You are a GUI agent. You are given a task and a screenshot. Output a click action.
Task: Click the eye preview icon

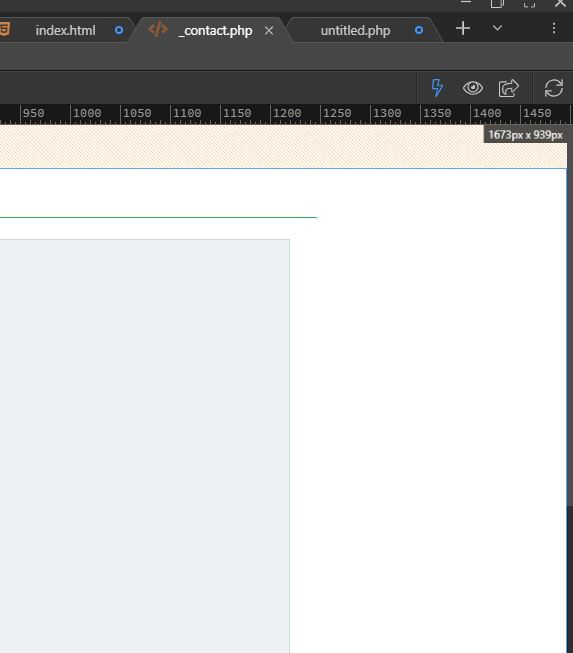pyautogui.click(x=473, y=88)
